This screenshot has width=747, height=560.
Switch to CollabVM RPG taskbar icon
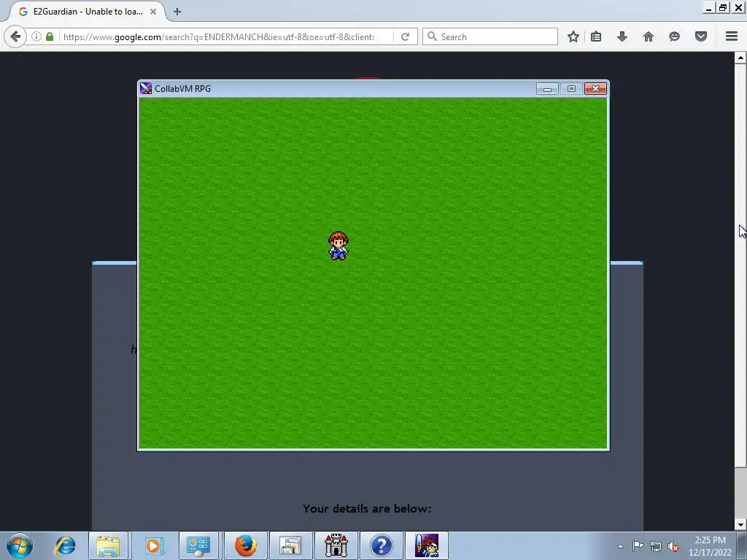[x=427, y=545]
